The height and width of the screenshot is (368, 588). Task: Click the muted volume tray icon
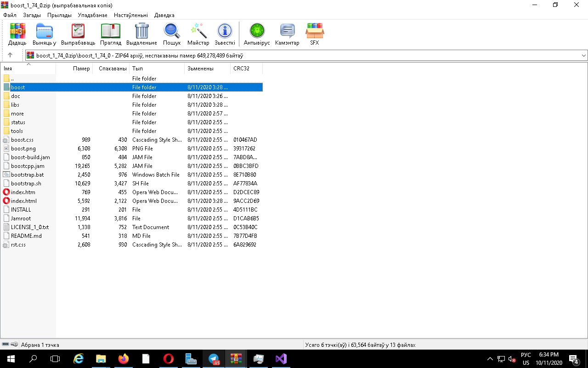tap(512, 359)
